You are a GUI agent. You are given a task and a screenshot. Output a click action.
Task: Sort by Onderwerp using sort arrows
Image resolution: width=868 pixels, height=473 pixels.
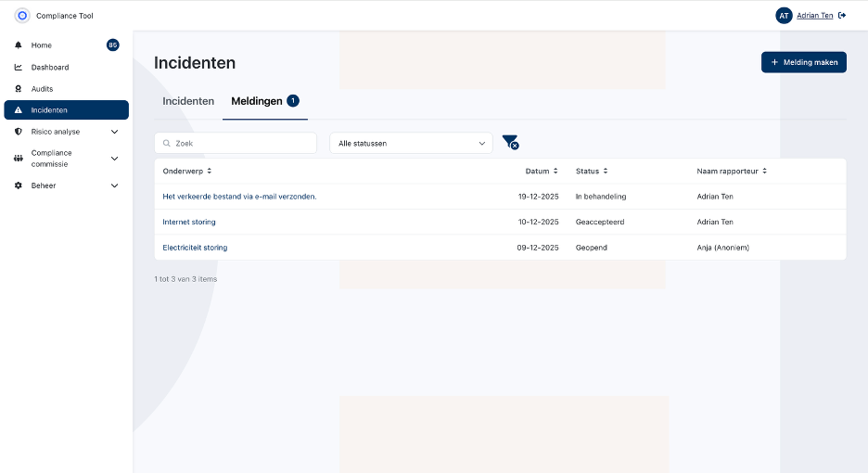[x=210, y=172]
